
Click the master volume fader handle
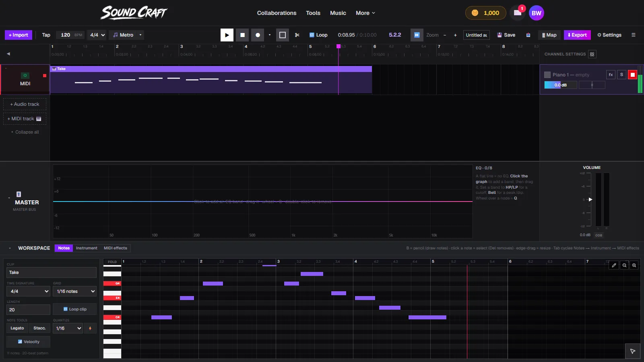click(x=590, y=200)
